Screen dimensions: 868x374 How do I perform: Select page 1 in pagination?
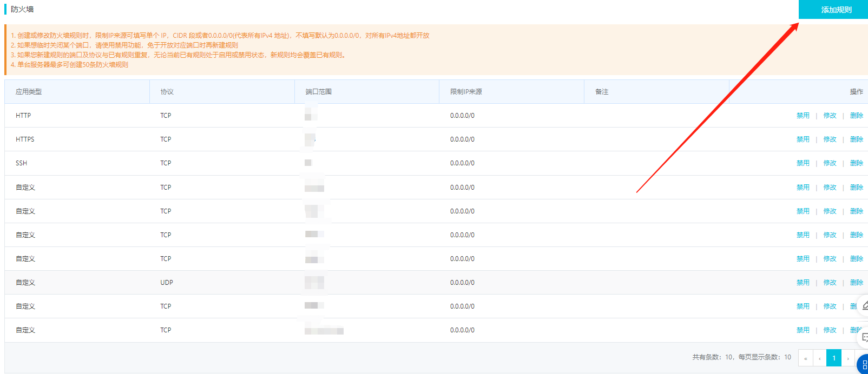coord(834,358)
